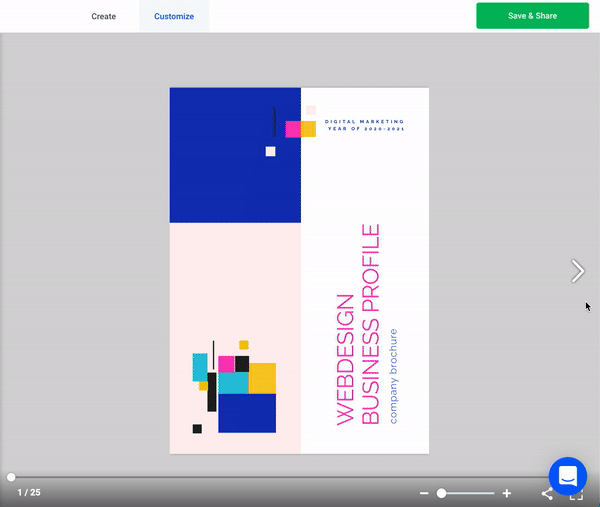The height and width of the screenshot is (507, 600).
Task: Click the company brochure subtitle text
Action: 393,376
